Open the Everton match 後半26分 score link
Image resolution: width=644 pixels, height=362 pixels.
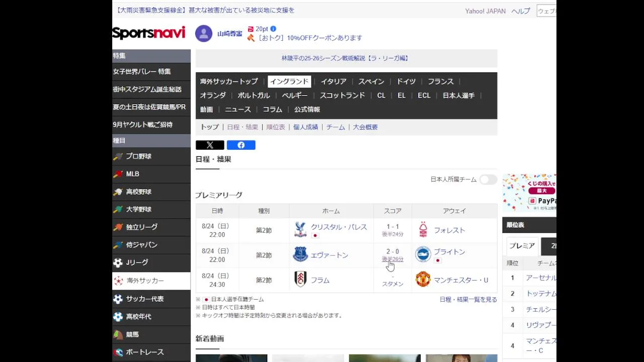point(392,259)
